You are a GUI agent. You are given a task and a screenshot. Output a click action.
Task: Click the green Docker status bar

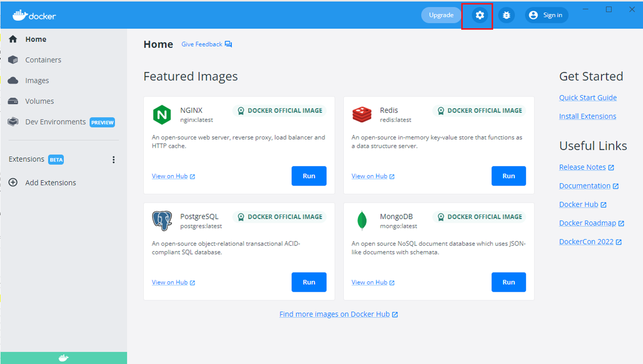point(64,358)
